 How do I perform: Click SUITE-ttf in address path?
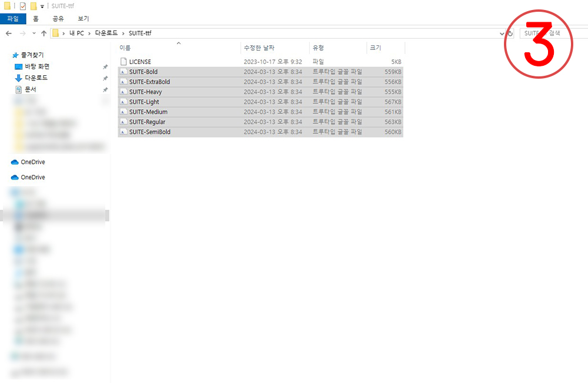click(140, 33)
